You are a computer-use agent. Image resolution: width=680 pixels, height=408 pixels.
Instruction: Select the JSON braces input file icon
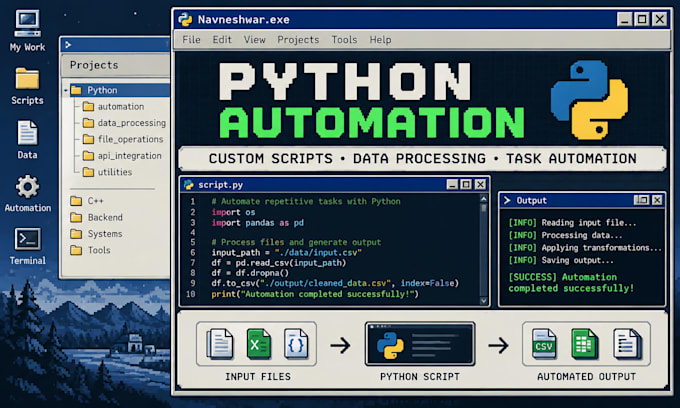coord(296,344)
